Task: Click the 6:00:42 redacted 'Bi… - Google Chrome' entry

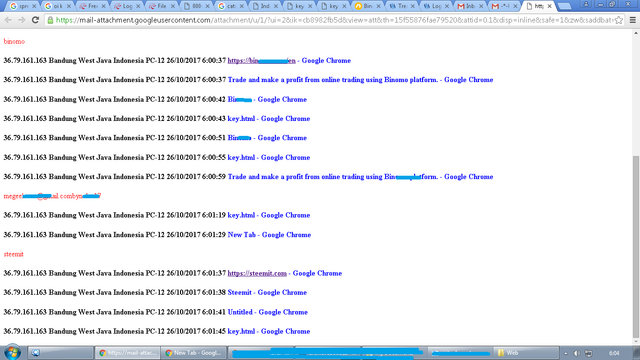Action: (x=267, y=100)
